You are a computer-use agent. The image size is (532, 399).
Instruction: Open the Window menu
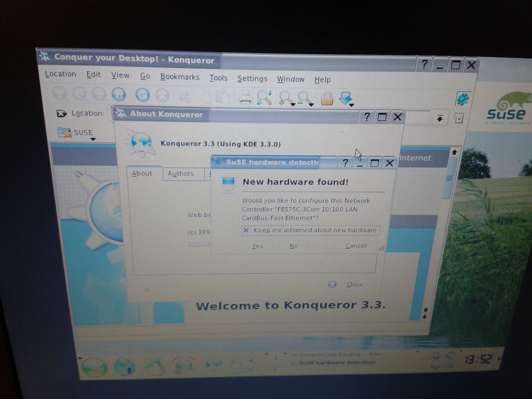tap(291, 79)
